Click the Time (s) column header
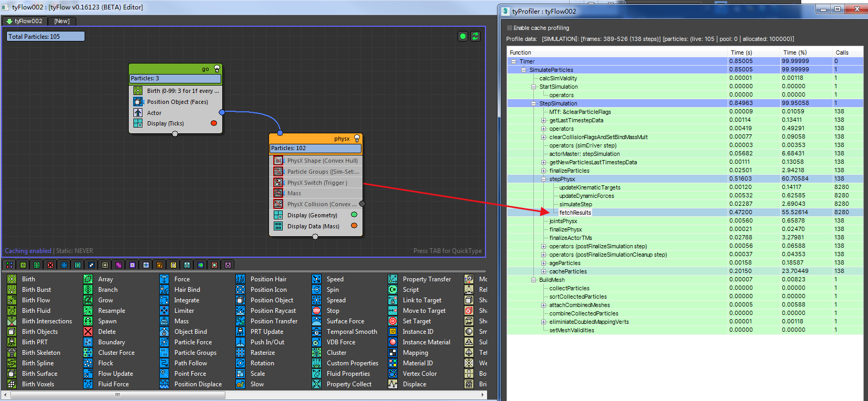This screenshot has height=401, width=868. (x=741, y=52)
